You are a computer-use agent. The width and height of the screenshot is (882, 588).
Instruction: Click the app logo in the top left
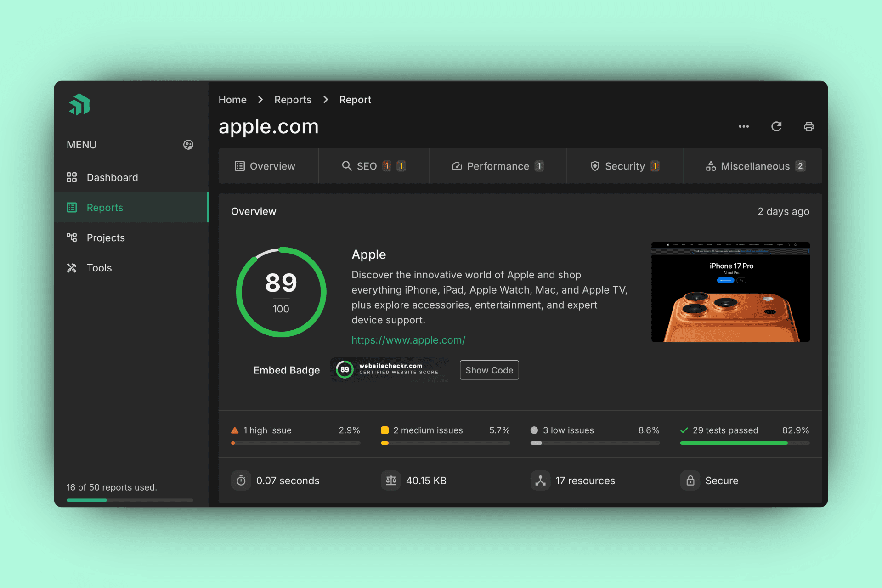click(x=79, y=104)
